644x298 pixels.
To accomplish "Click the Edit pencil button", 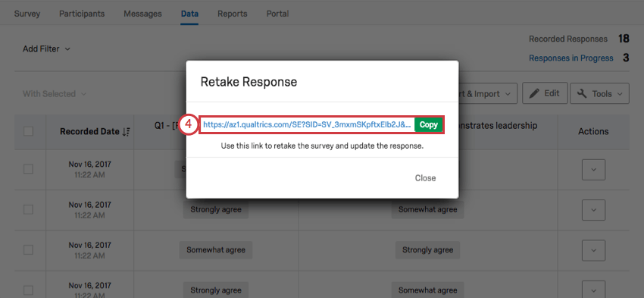I will coord(545,93).
